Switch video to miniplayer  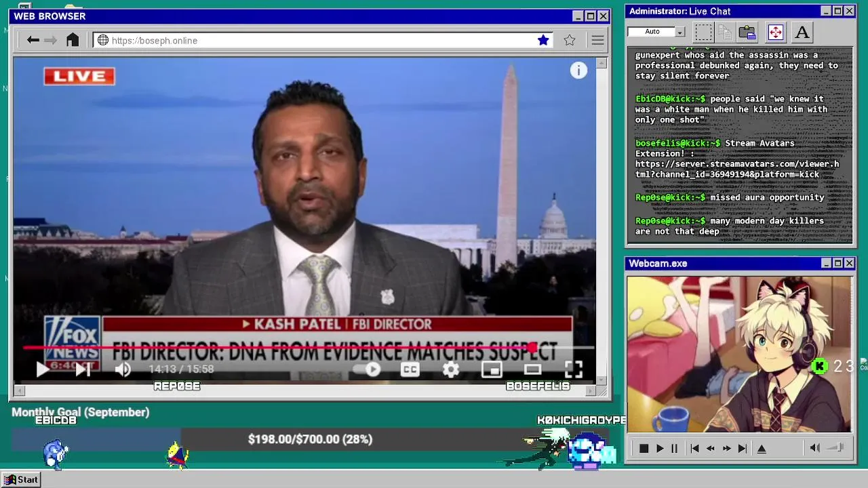point(492,369)
